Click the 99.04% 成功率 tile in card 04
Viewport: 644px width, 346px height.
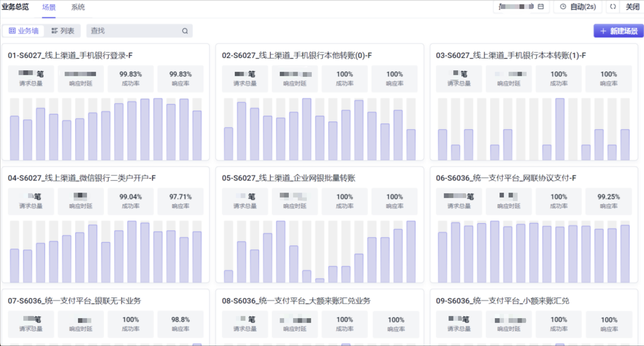pyautogui.click(x=130, y=201)
